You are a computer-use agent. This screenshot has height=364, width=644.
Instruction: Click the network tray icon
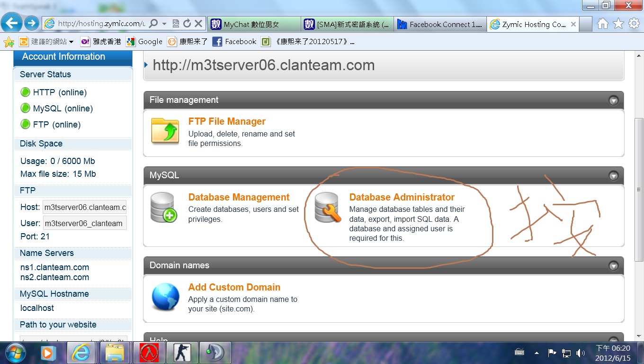pos(566,353)
